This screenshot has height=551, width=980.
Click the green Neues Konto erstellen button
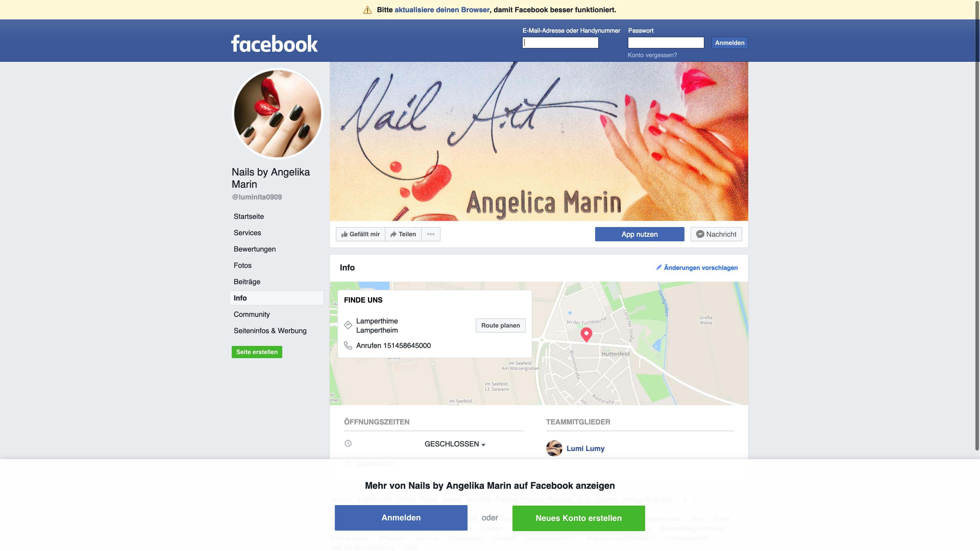click(x=579, y=518)
